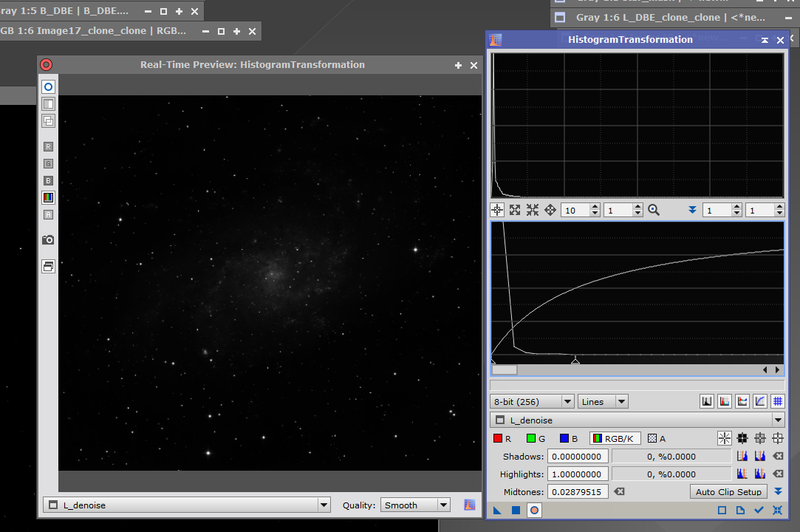
Task: Click the New Instance triangle icon
Action: [x=497, y=510]
